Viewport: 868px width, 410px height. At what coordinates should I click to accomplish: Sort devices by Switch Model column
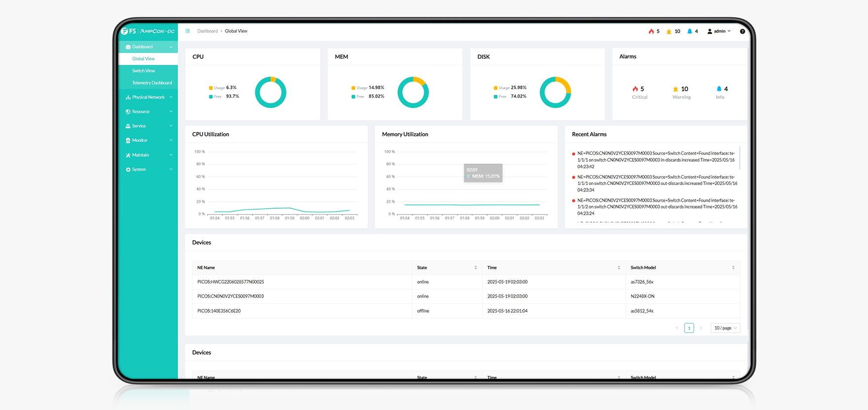click(x=733, y=267)
